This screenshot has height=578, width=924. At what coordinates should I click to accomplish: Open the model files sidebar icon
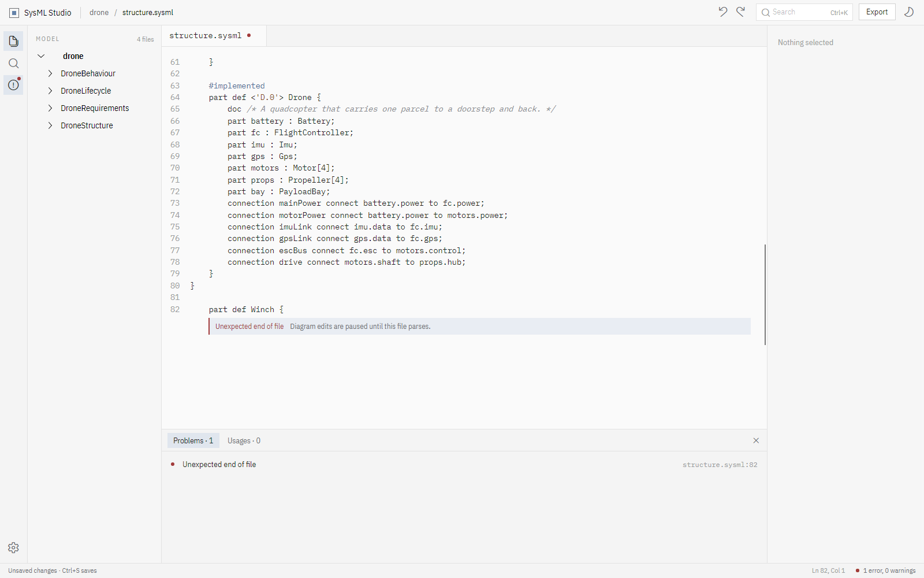(13, 41)
